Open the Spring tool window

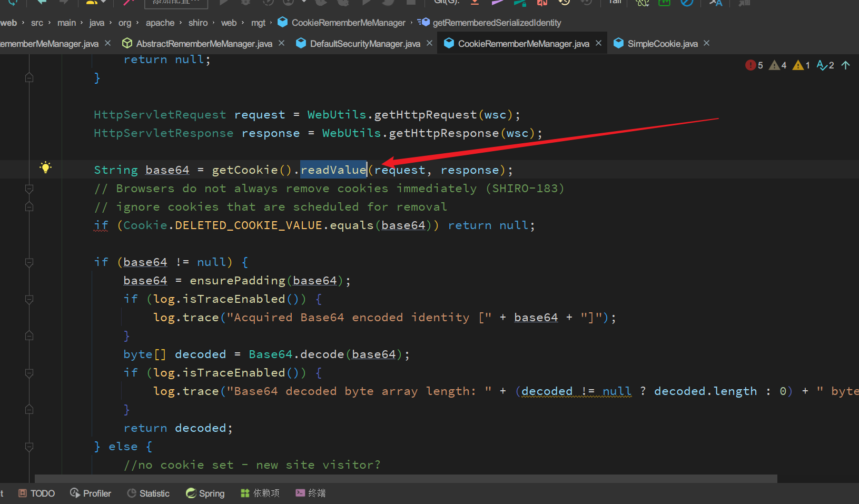(x=205, y=493)
